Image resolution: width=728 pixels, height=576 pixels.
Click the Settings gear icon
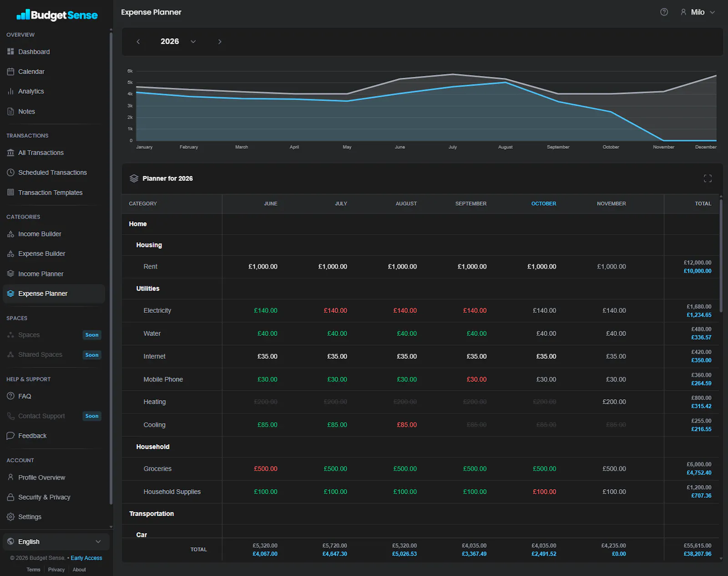click(x=10, y=517)
